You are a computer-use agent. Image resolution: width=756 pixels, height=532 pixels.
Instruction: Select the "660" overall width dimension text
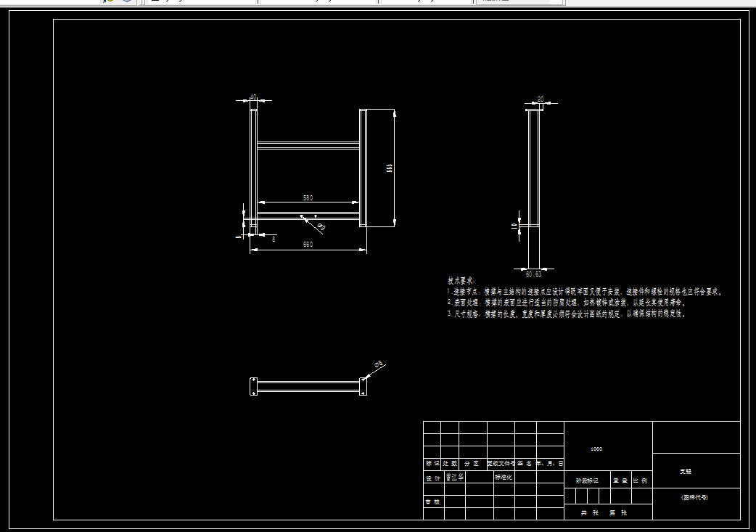tap(308, 245)
